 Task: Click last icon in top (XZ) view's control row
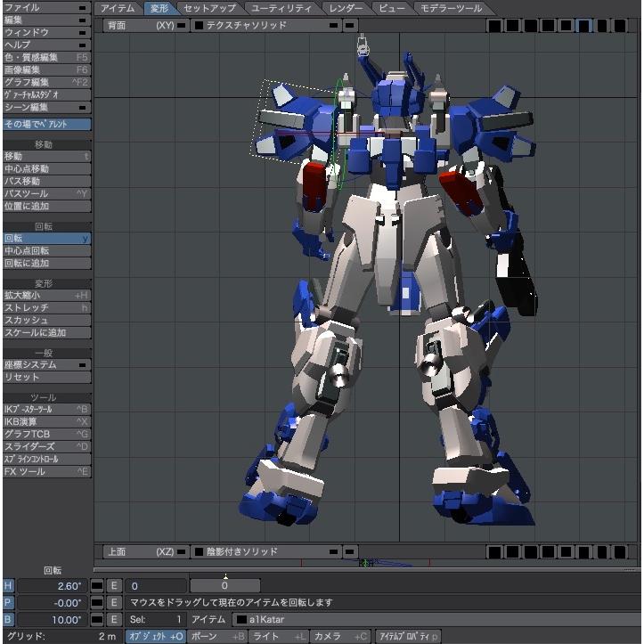pyautogui.click(x=619, y=552)
